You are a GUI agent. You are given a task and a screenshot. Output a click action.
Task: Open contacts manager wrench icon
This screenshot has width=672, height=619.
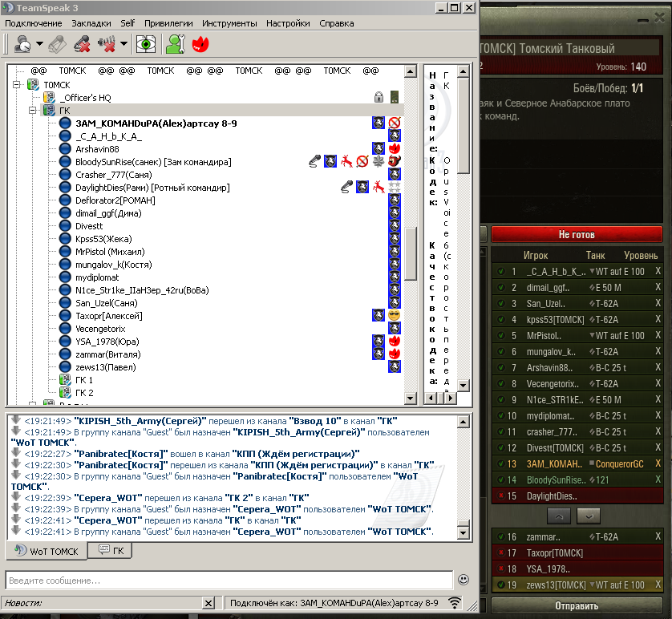176,44
